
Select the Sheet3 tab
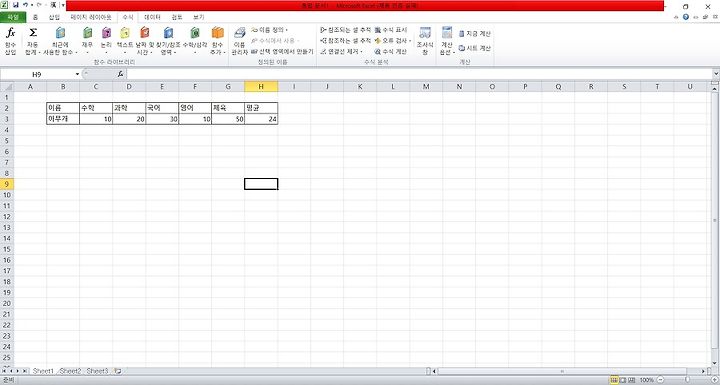[x=97, y=371]
